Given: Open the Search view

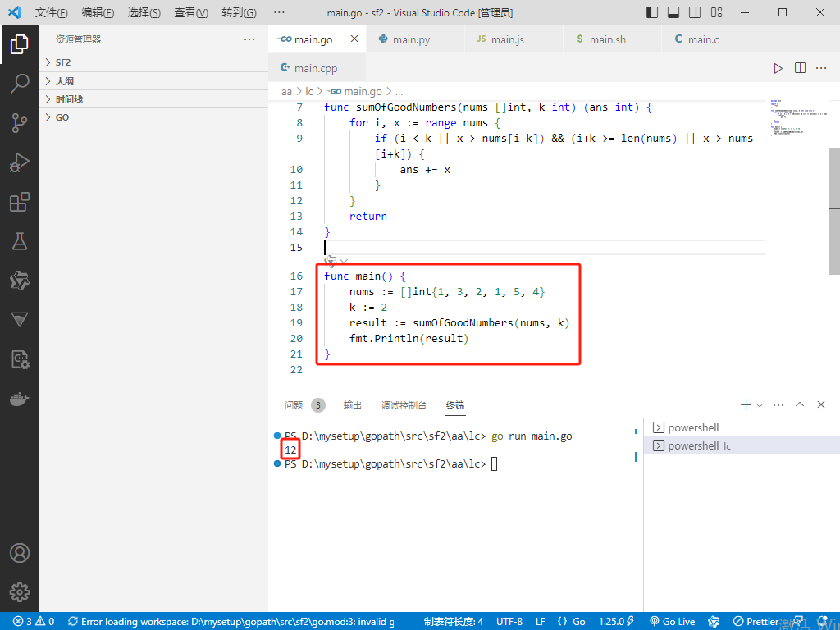Looking at the screenshot, I should click(20, 84).
